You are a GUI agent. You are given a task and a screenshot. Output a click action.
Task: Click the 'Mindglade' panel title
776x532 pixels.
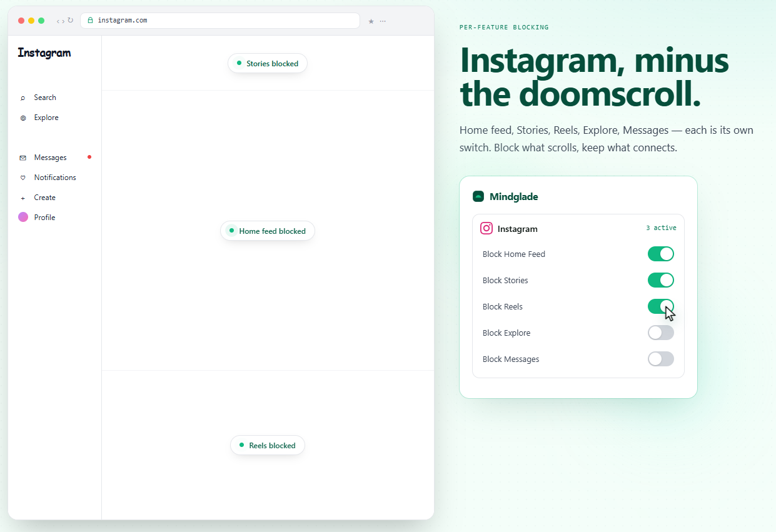coord(514,197)
